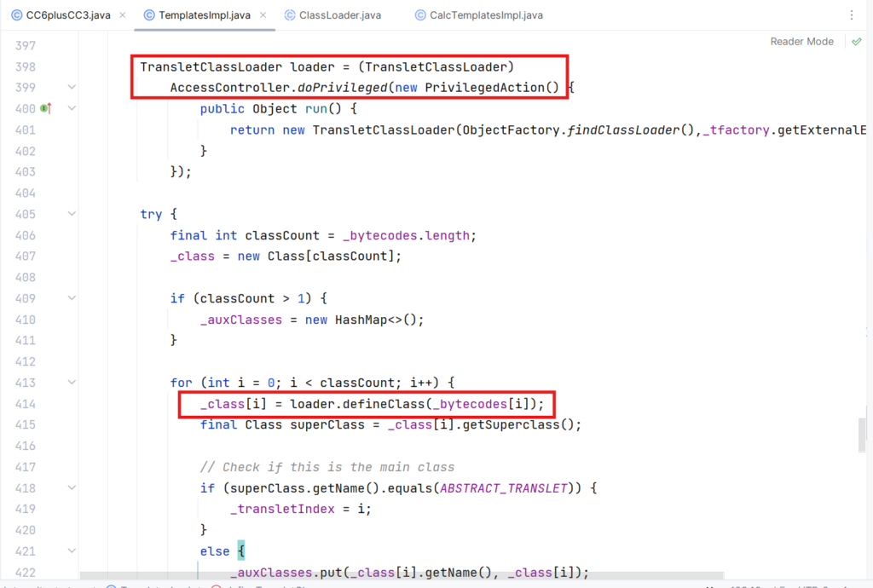The width and height of the screenshot is (873, 588).
Task: Collapse the try block at line 405
Action: 72,215
